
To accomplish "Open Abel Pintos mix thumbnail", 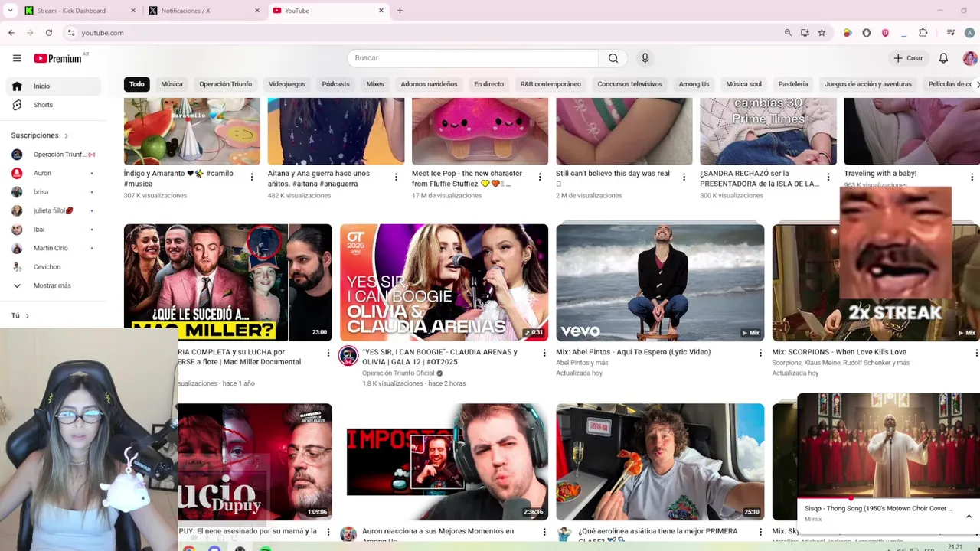I will tap(660, 282).
